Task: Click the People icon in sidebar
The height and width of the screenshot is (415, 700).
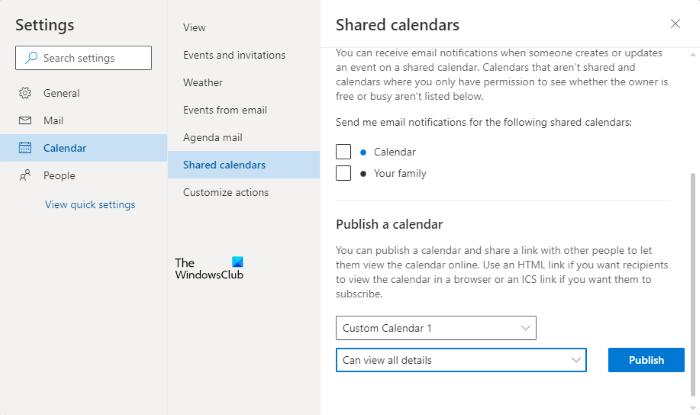Action: [x=25, y=175]
